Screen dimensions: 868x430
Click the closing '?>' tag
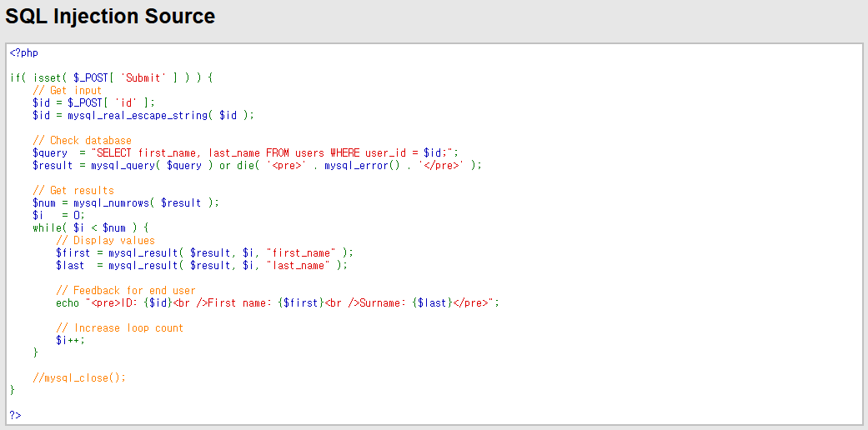[x=16, y=415]
